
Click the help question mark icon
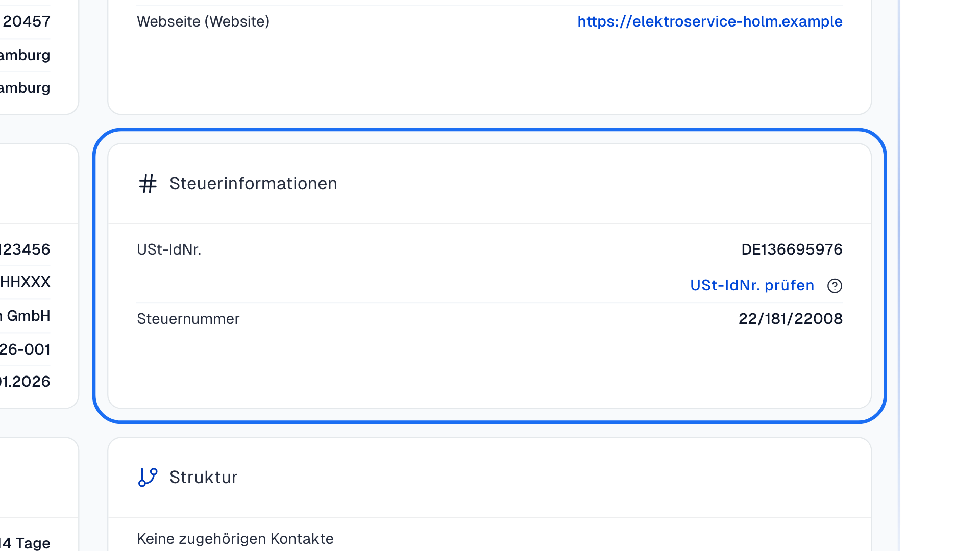point(835,286)
